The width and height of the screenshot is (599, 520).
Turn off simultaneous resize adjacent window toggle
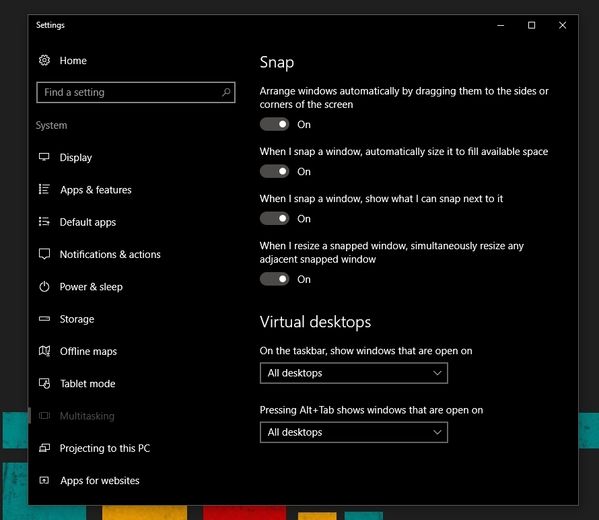(274, 279)
